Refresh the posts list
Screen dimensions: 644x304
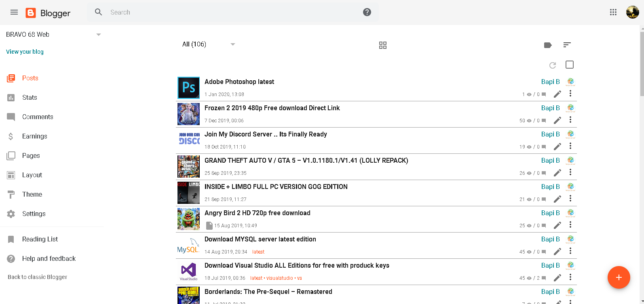click(553, 65)
